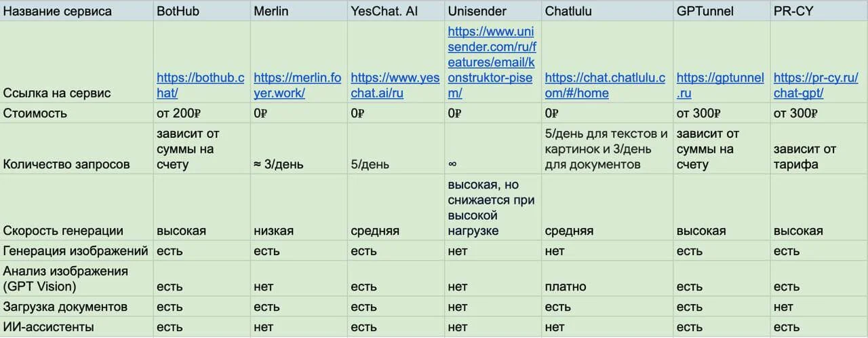Select the Unisender column header cell
Screen dimensions: 868x338
(x=493, y=11)
